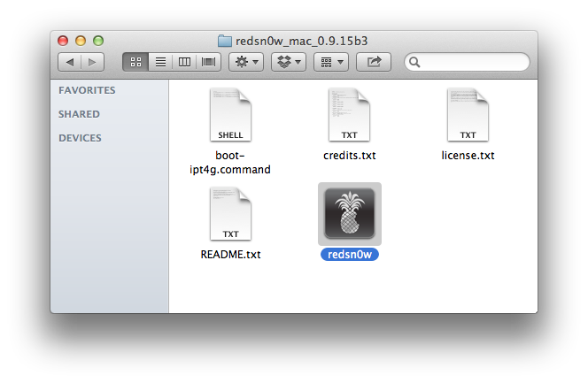The height and width of the screenshot is (383, 588).
Task: Expand the SHARED sidebar section
Action: tap(79, 114)
